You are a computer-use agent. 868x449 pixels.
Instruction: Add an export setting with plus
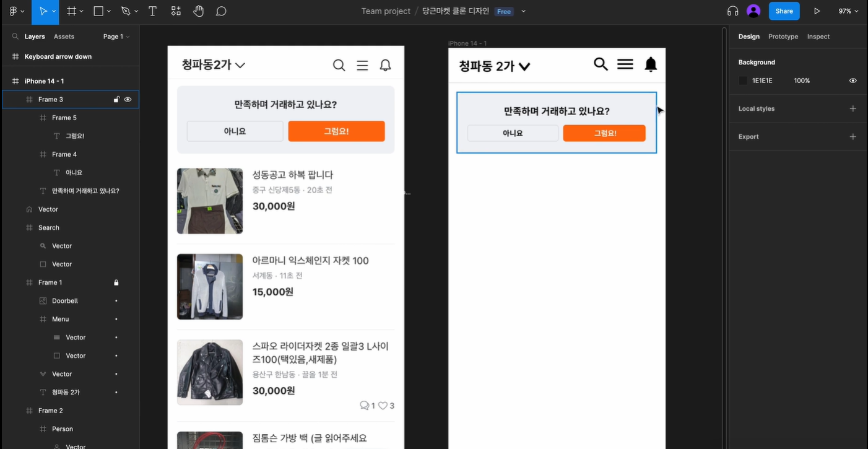(853, 136)
